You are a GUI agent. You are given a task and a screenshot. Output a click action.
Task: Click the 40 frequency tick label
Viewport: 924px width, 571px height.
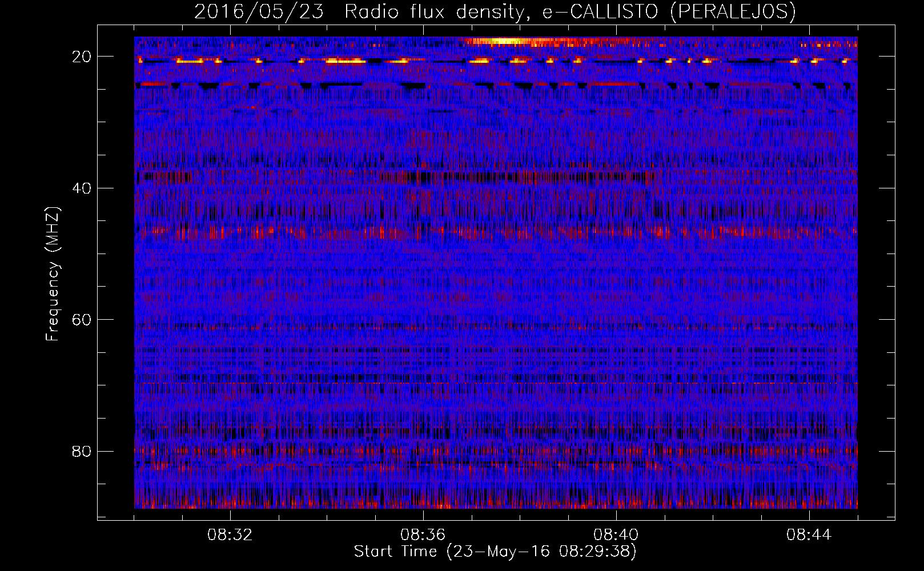pos(82,188)
